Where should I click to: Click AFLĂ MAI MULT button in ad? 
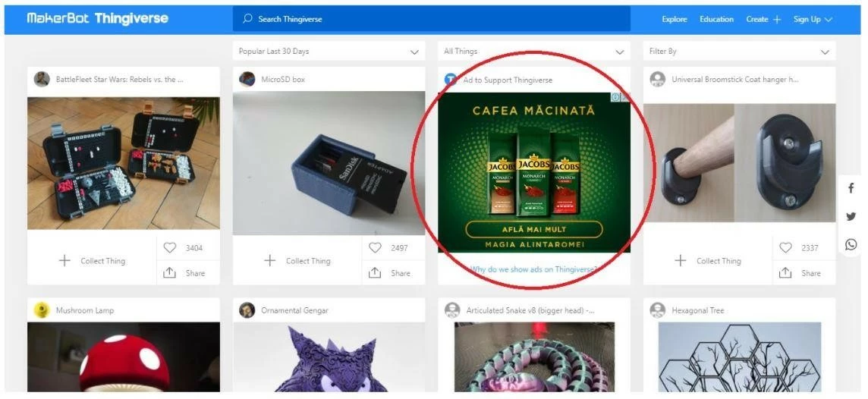point(533,229)
